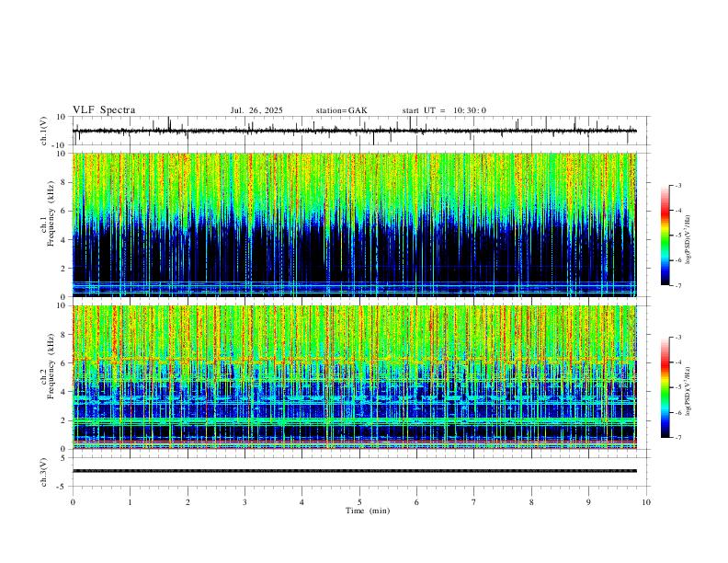
Task: Click the ch.1 color bar log(PSD) label
Action: [x=688, y=240]
